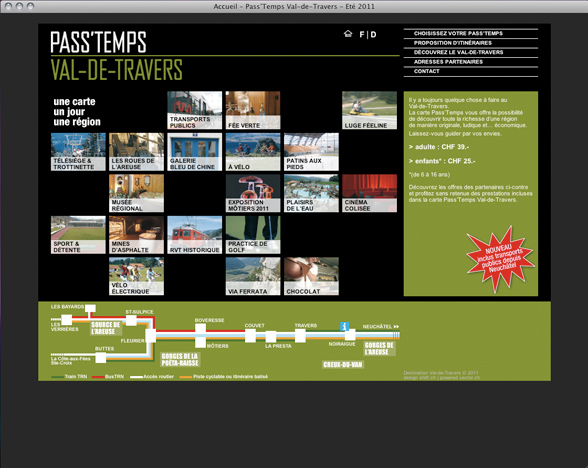Switch site language to German (D)

coord(374,34)
